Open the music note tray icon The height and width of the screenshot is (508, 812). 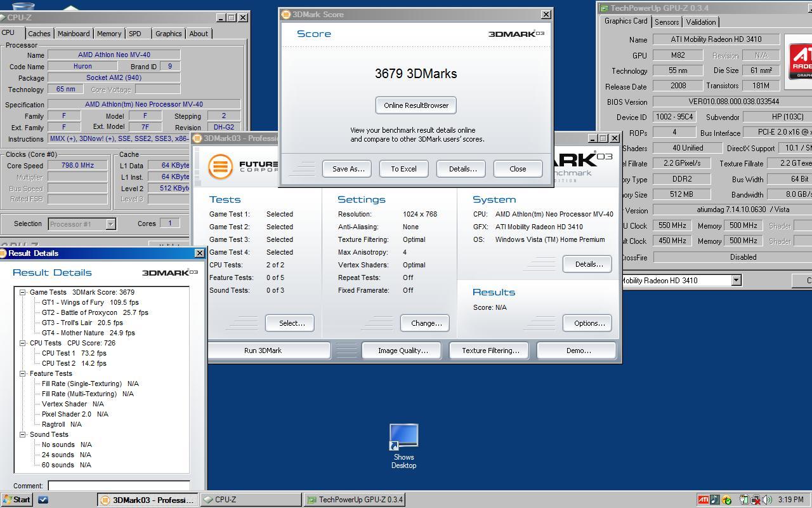[714, 500]
